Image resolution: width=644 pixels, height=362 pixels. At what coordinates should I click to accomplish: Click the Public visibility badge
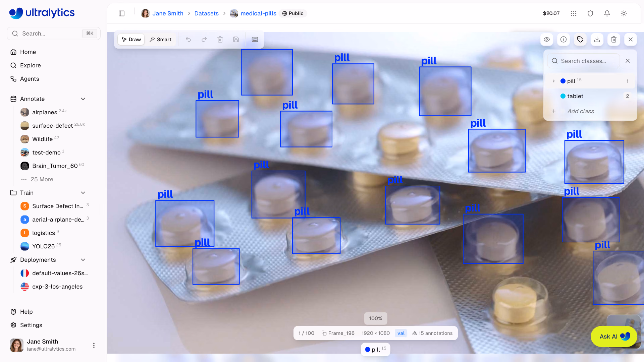click(x=293, y=13)
